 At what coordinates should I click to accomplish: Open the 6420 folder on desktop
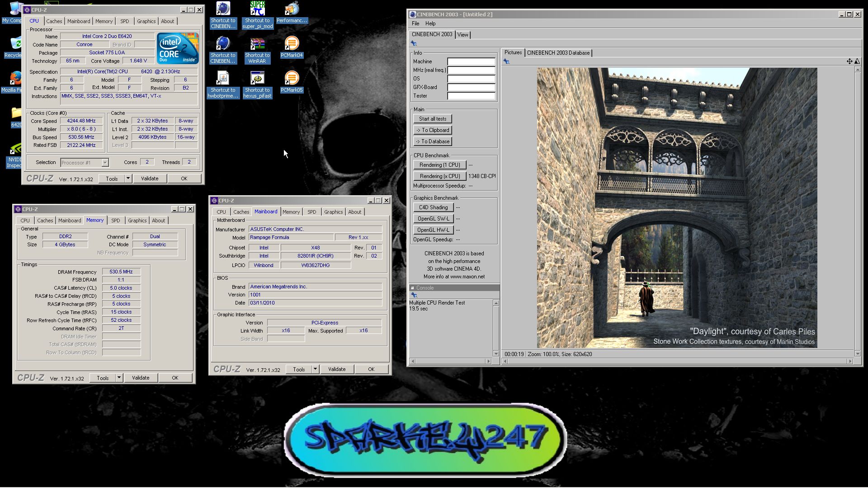(16, 117)
